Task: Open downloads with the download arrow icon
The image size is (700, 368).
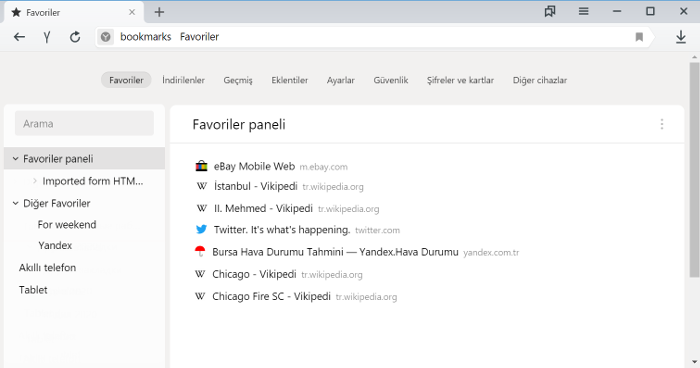Action: tap(681, 37)
